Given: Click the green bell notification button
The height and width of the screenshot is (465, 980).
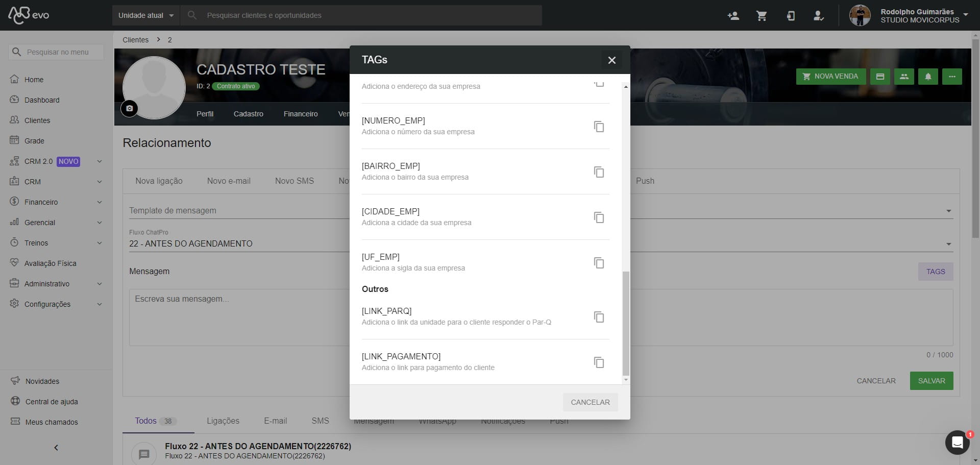Looking at the screenshot, I should (x=928, y=77).
